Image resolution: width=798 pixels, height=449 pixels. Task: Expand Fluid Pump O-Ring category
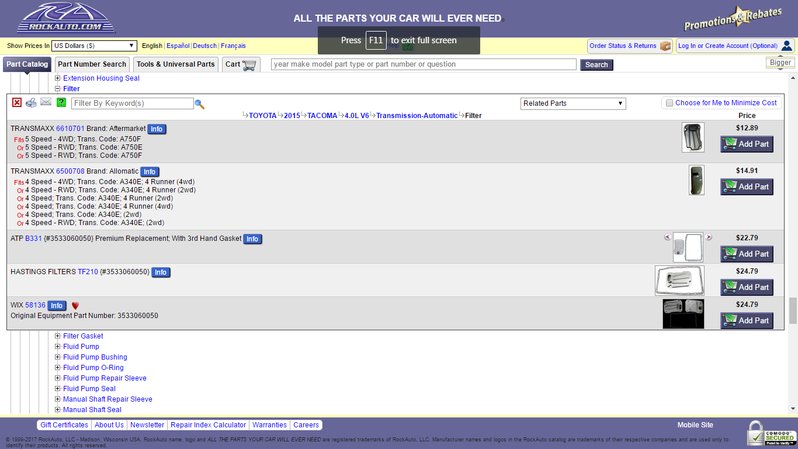pos(58,368)
